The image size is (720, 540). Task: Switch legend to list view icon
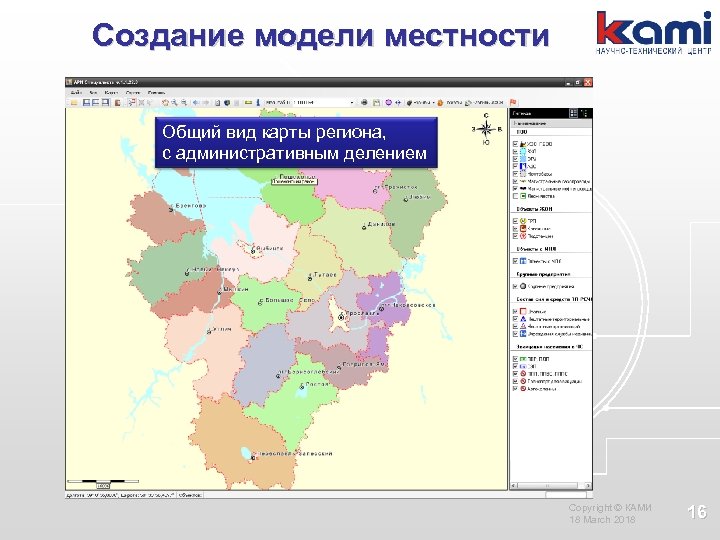tap(584, 113)
